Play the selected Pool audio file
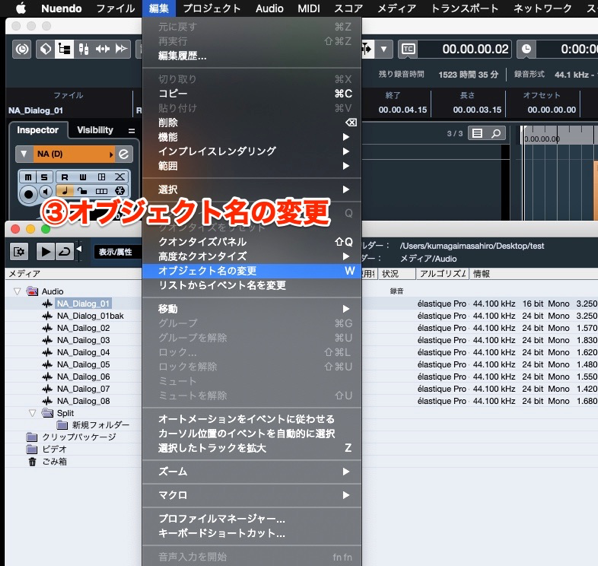This screenshot has height=566, width=598. click(x=45, y=252)
